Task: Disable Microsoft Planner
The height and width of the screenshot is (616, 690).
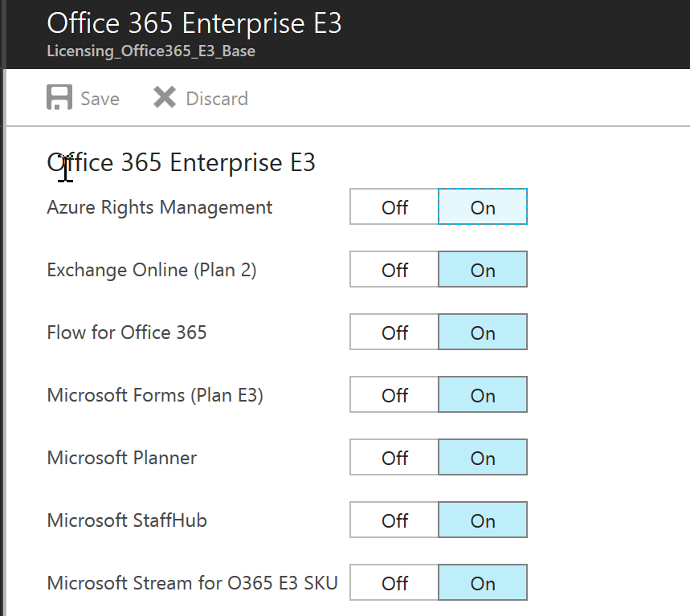Action: pyautogui.click(x=394, y=457)
